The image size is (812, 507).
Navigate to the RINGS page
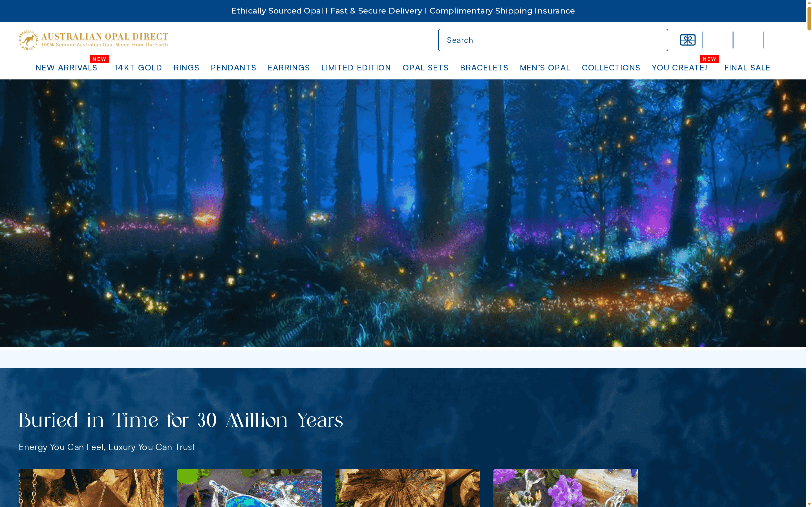(186, 67)
